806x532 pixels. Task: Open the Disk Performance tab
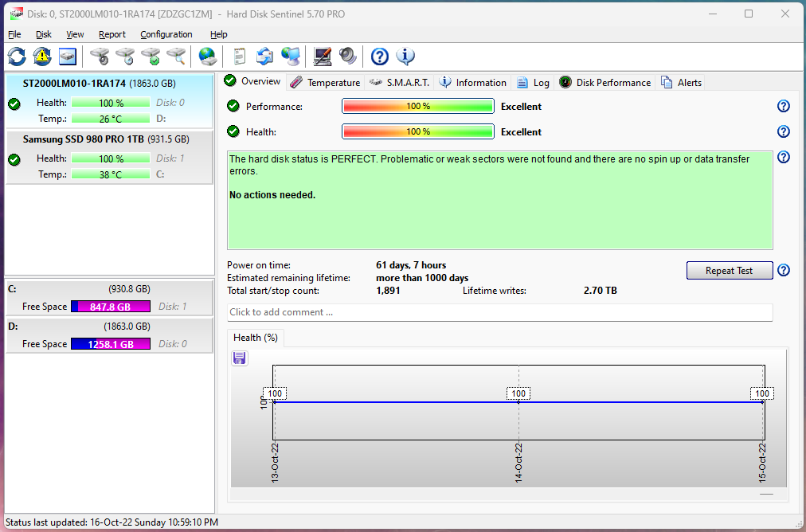[x=605, y=83]
